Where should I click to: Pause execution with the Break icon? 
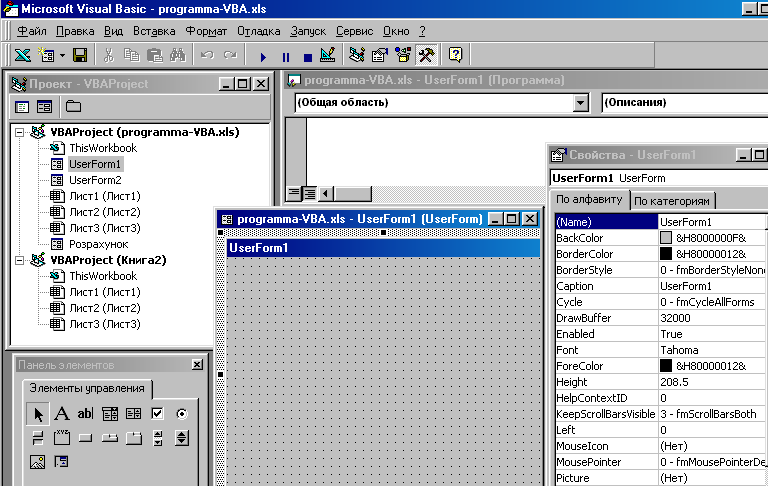point(286,57)
